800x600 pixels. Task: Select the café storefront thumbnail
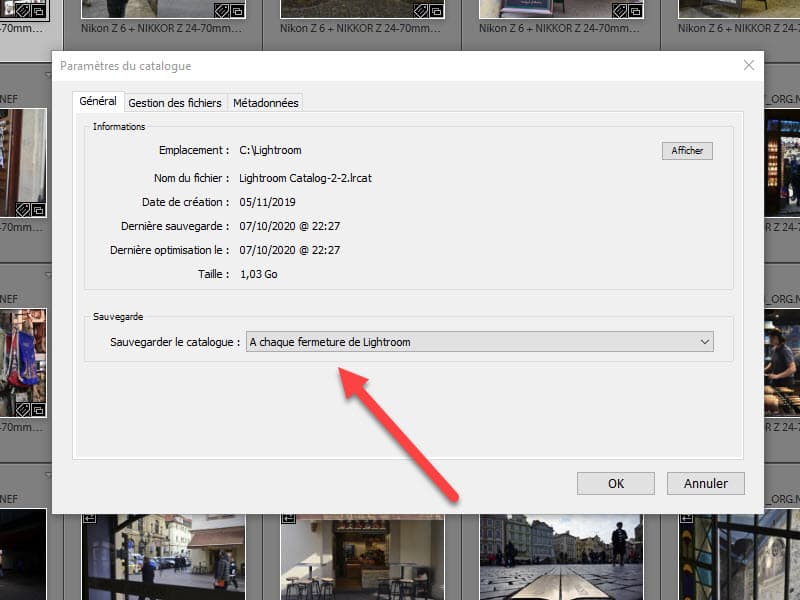362,557
